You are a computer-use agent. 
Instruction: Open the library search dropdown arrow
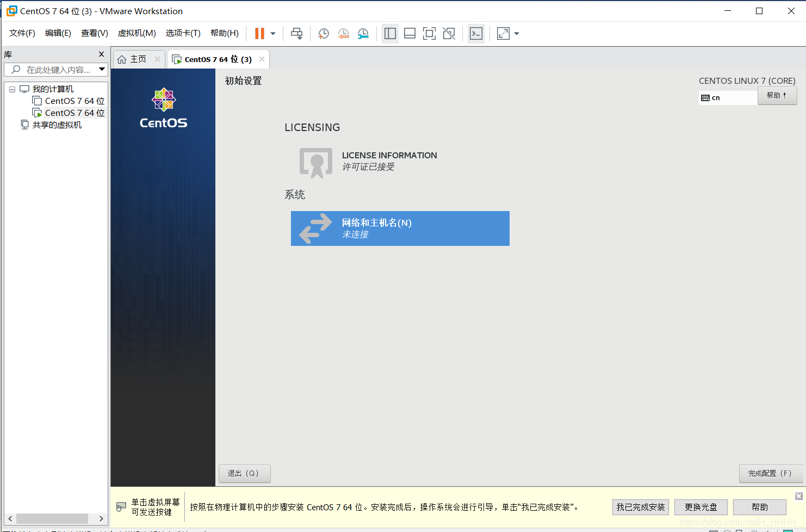click(x=102, y=70)
